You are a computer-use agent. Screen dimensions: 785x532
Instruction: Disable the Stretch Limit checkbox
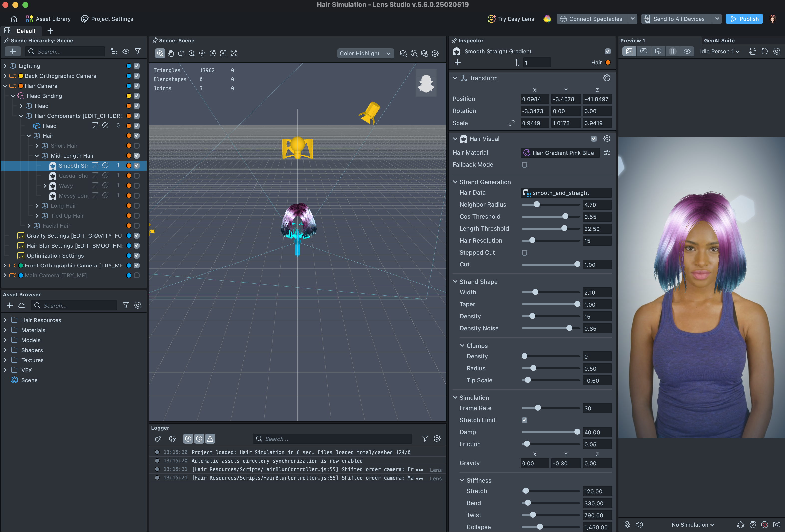[x=524, y=420]
